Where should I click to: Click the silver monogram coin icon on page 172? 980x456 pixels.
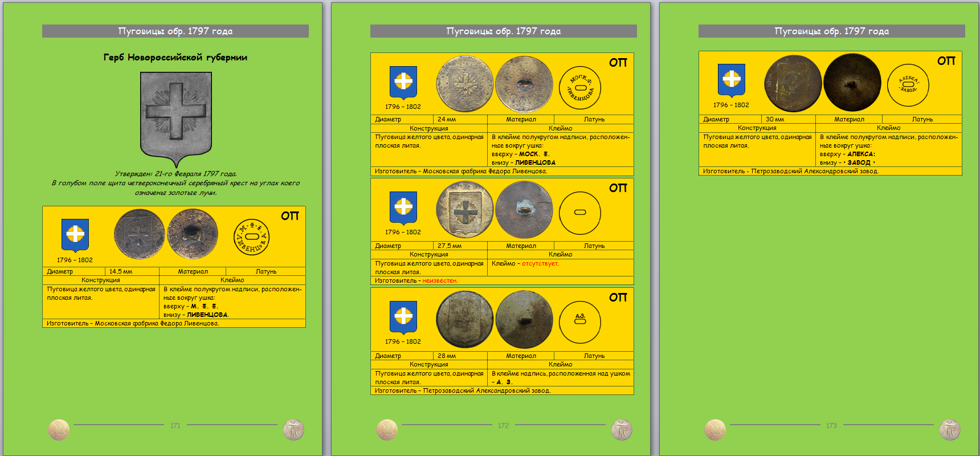pyautogui.click(x=622, y=430)
